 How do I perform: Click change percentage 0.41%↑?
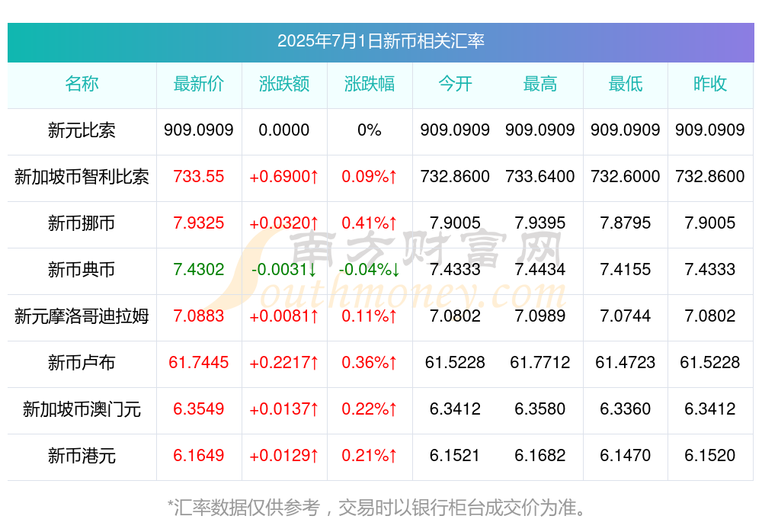370,223
